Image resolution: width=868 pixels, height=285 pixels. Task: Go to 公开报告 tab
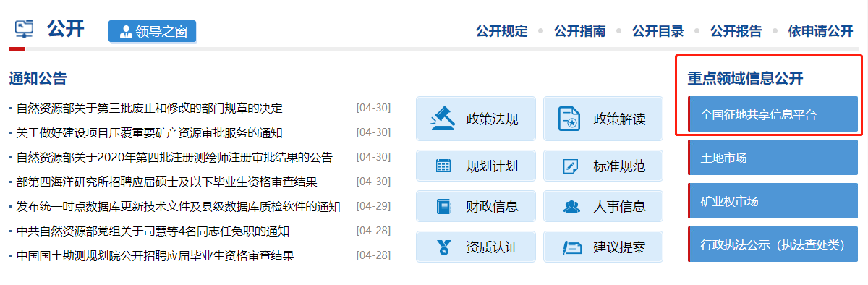point(736,31)
